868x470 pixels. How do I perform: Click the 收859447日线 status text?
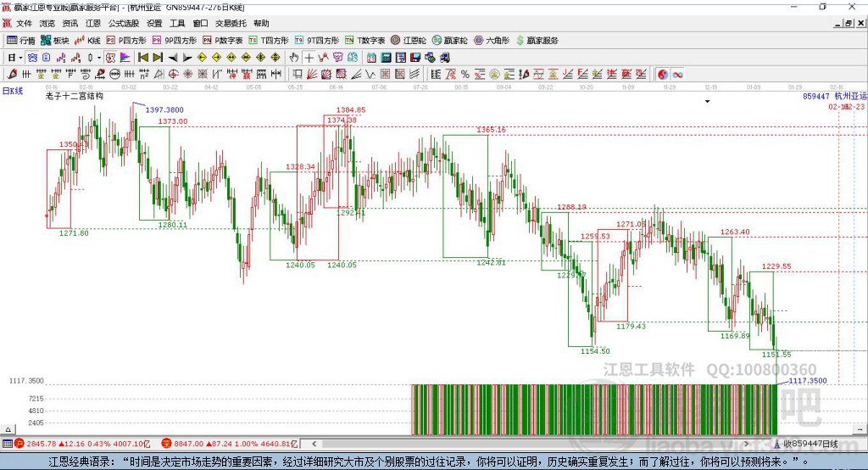click(x=810, y=444)
